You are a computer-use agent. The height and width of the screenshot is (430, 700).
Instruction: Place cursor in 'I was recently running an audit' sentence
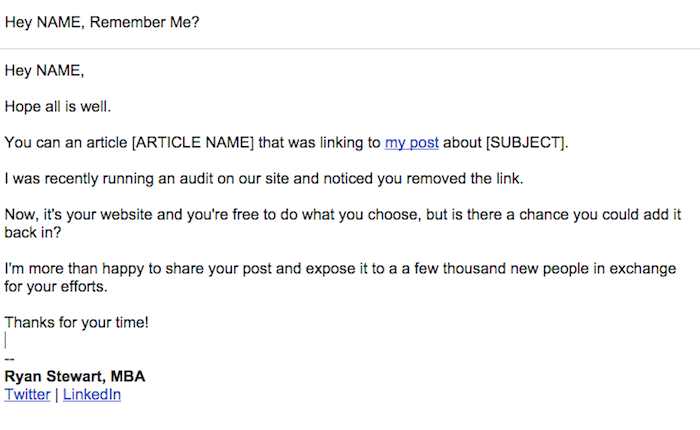click(x=264, y=178)
